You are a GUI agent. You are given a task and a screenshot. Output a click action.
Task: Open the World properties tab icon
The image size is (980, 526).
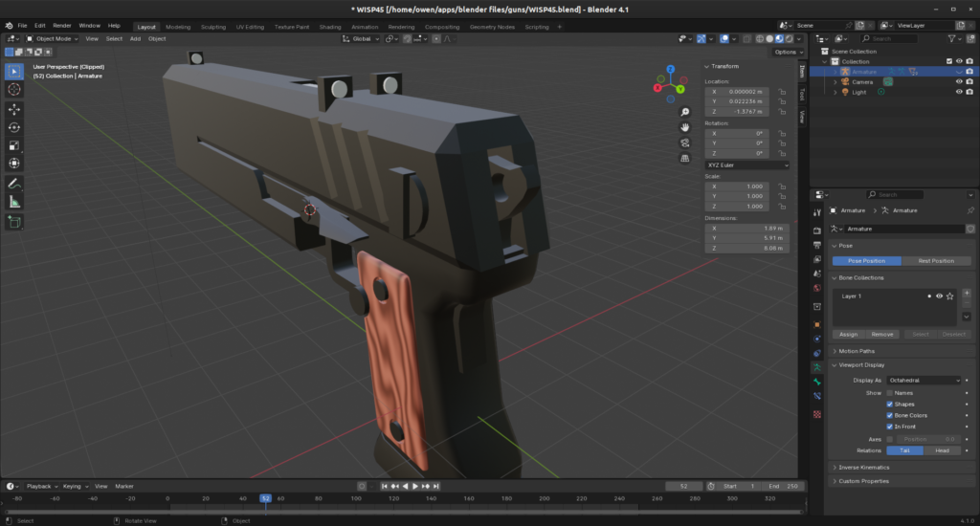coord(817,288)
